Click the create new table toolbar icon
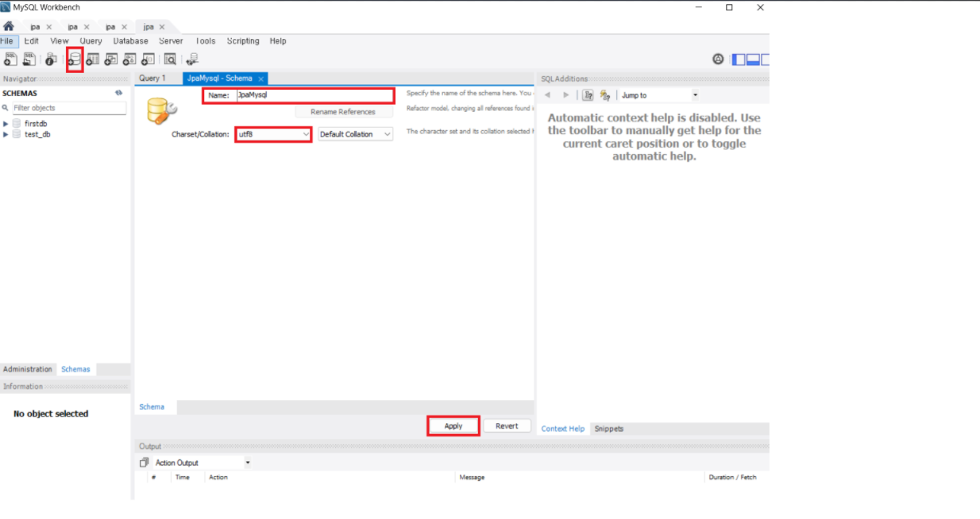980x519 pixels. coord(93,59)
